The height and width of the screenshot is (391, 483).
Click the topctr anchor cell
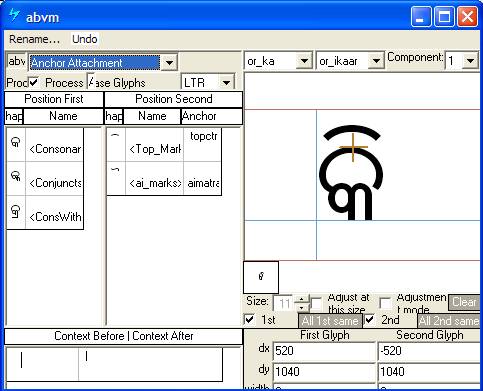[x=203, y=145]
